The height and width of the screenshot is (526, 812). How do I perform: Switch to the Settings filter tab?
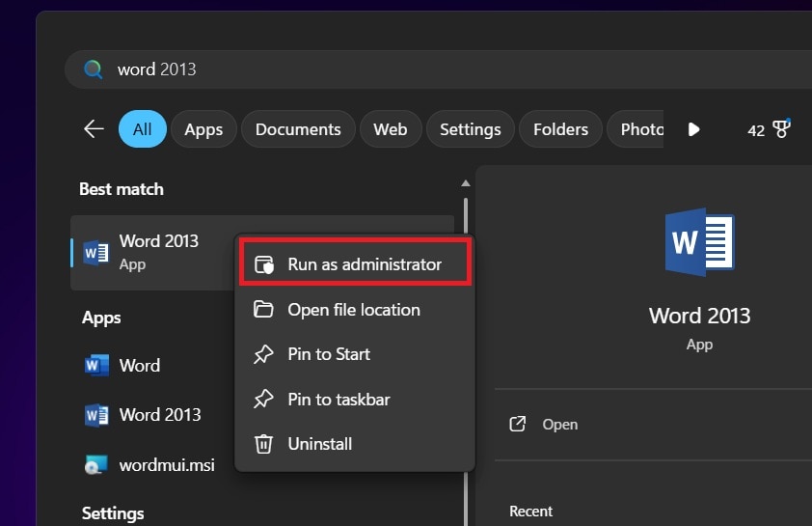pos(471,129)
